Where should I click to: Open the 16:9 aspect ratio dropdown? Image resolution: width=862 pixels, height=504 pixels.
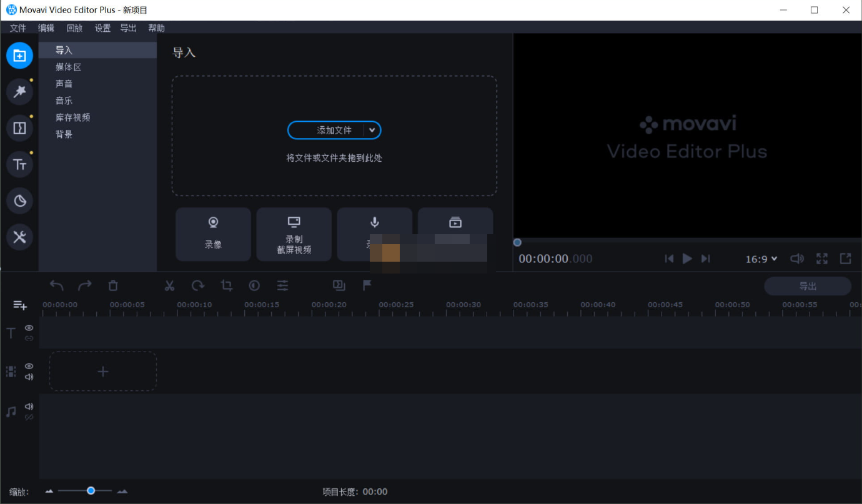761,259
